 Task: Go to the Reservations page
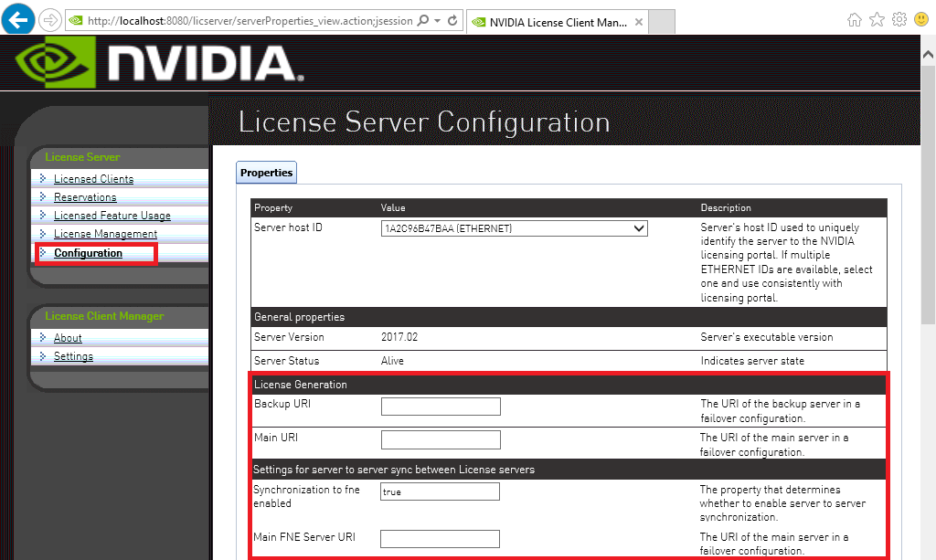(x=87, y=196)
